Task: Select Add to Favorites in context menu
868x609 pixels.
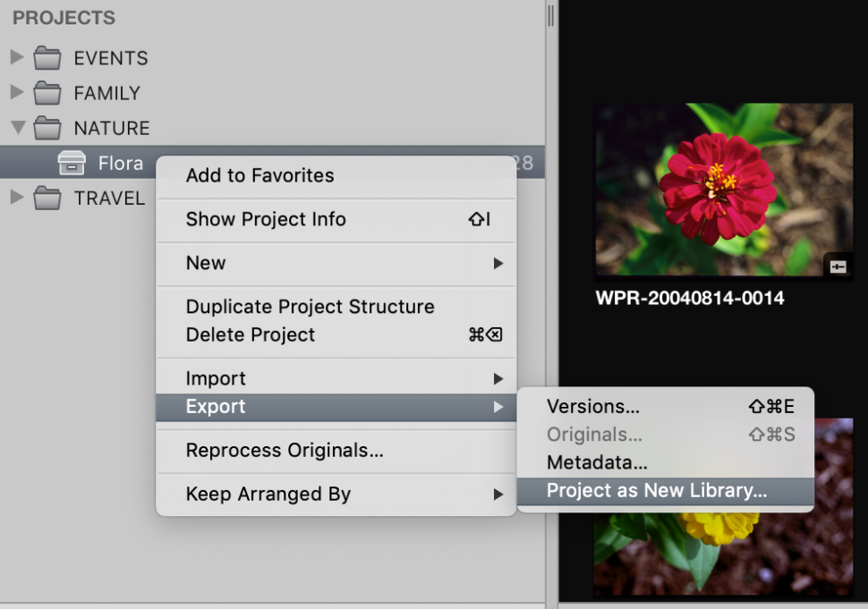Action: click(x=260, y=175)
